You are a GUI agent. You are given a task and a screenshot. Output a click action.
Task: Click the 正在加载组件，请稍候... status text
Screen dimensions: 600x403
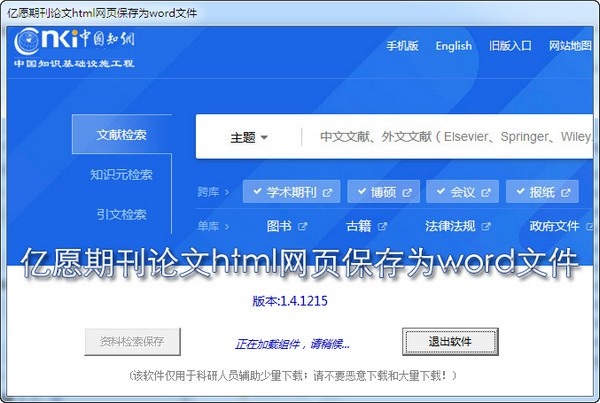click(x=292, y=344)
